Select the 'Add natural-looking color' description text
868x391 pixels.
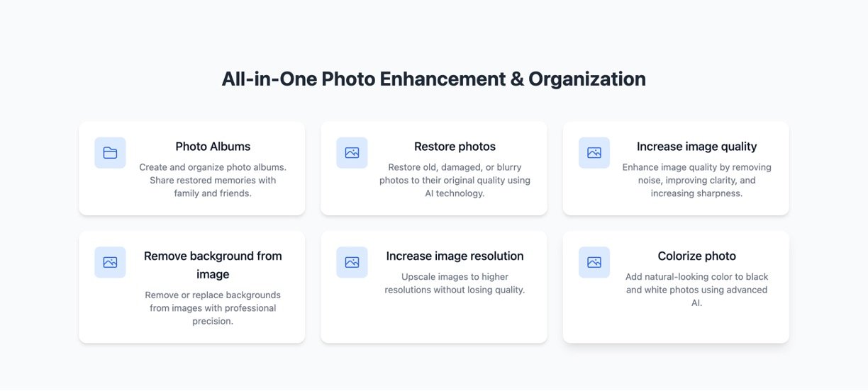(696, 290)
